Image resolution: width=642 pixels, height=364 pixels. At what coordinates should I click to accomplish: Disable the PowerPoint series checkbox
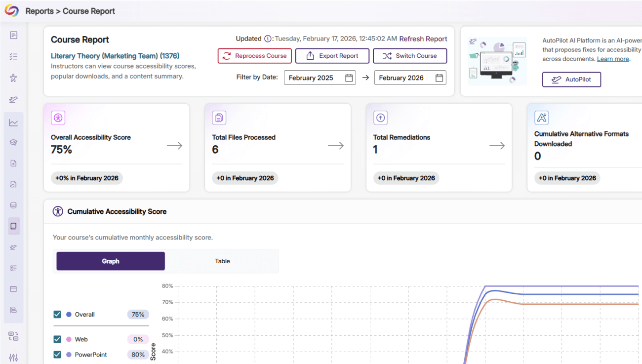57,355
